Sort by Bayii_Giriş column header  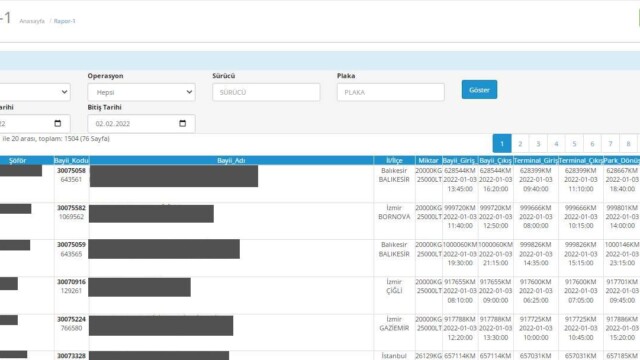coord(460,160)
